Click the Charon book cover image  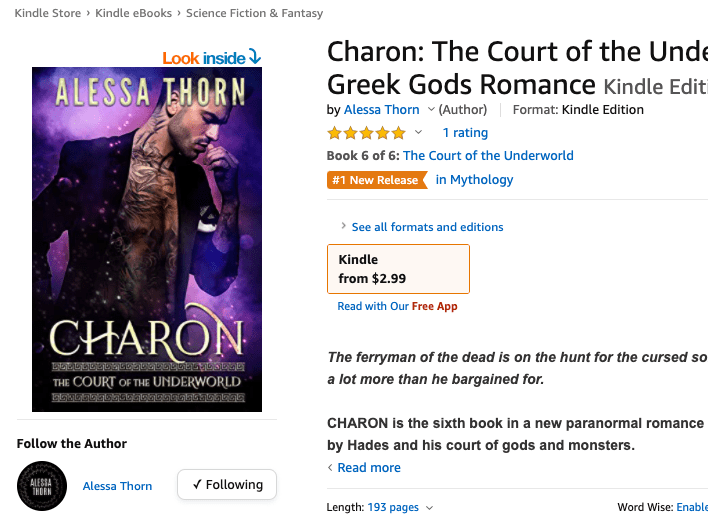coord(147,239)
